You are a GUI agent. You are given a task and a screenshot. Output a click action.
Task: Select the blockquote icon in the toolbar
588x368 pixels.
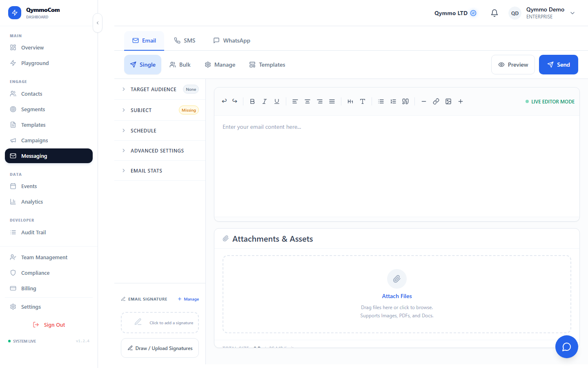(x=405, y=101)
